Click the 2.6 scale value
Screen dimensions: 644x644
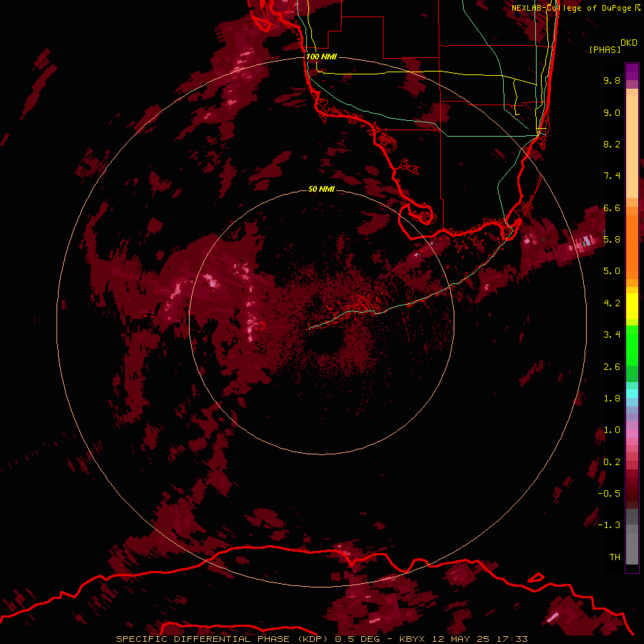612,367
